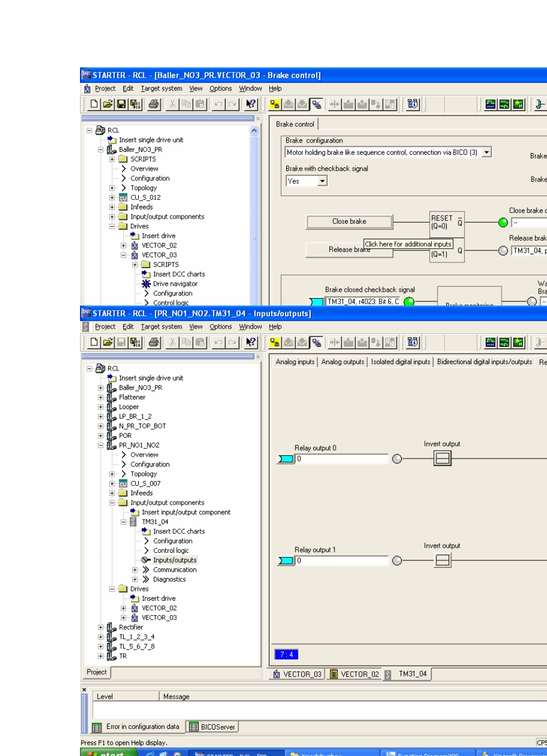Expand the Flattener drive unit node
The height and width of the screenshot is (756, 547).
(x=101, y=398)
